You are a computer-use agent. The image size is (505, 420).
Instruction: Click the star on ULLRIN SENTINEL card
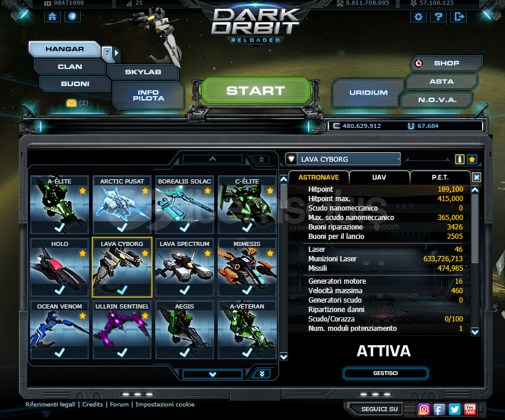pos(145,316)
